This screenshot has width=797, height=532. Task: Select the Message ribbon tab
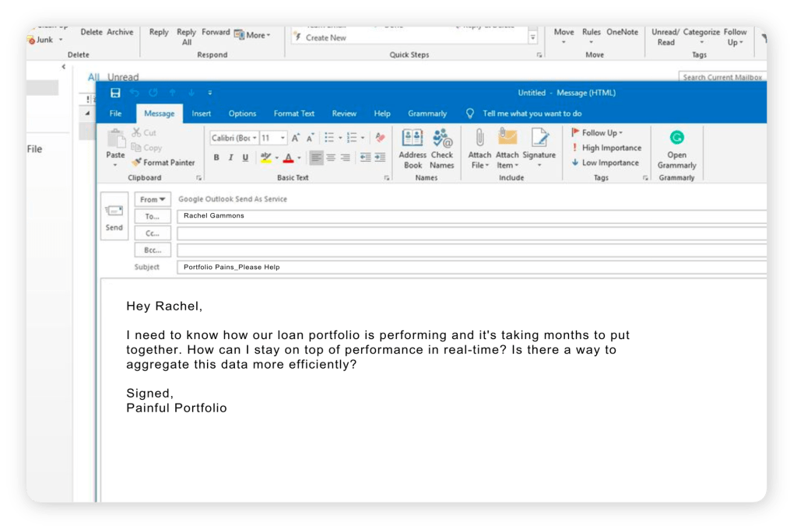[x=159, y=114]
